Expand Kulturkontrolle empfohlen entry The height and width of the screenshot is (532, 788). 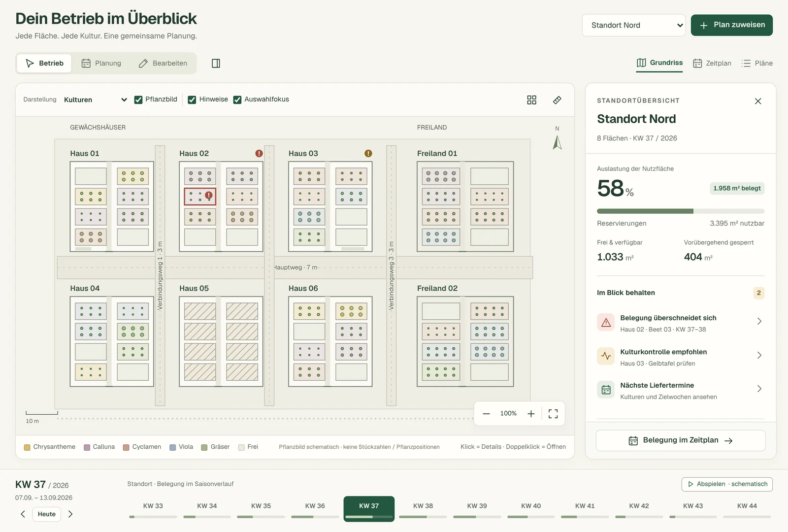point(680,357)
